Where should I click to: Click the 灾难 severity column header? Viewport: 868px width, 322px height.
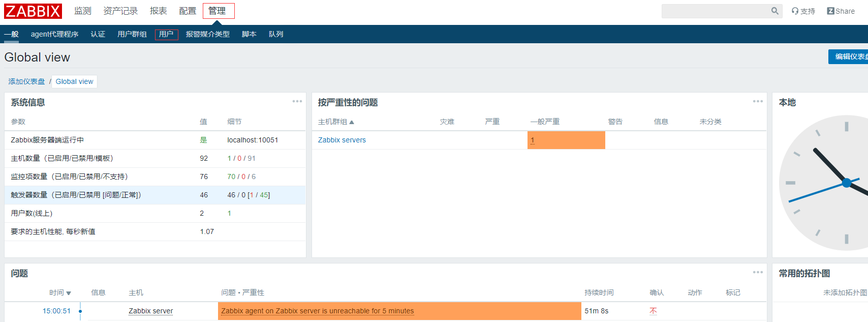tap(447, 122)
